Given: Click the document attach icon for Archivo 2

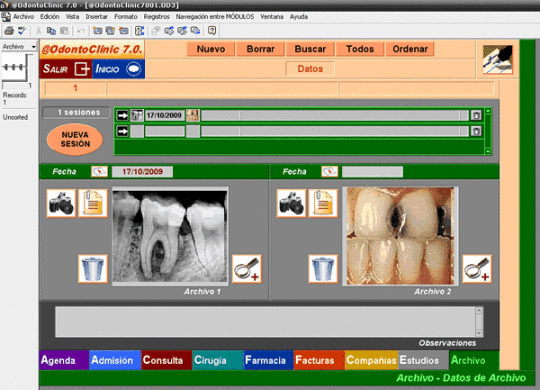Looking at the screenshot, I should pyautogui.click(x=323, y=203).
